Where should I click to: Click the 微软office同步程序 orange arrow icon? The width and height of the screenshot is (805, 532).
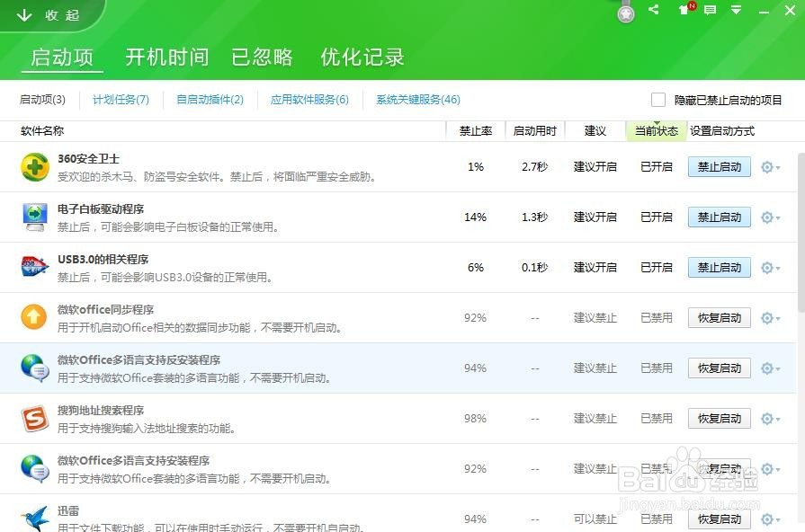pos(34,317)
